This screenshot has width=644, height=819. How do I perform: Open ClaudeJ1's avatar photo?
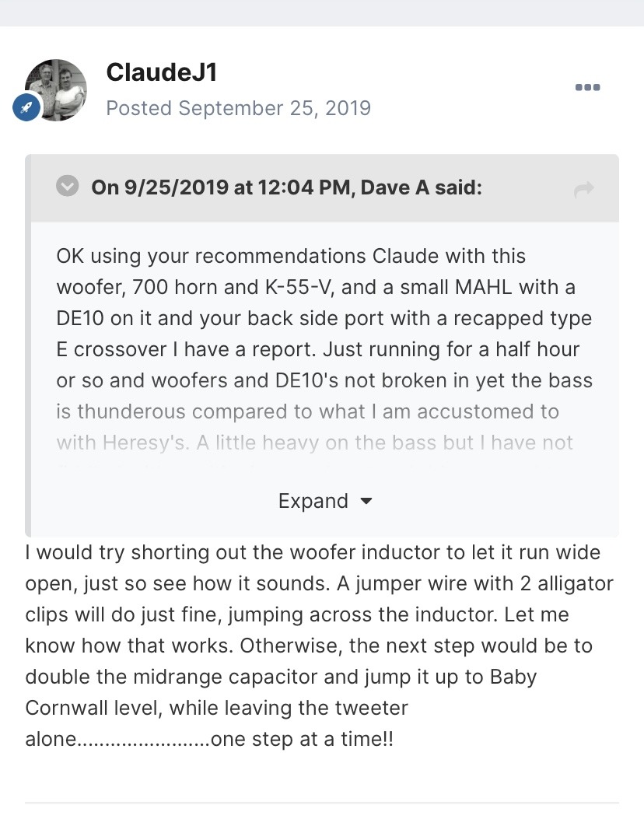coord(56,90)
